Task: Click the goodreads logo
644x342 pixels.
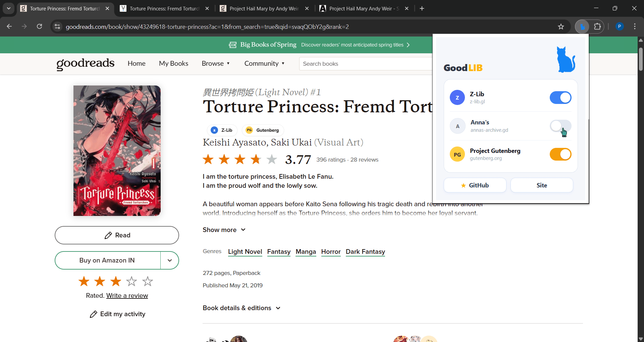Action: [x=85, y=64]
